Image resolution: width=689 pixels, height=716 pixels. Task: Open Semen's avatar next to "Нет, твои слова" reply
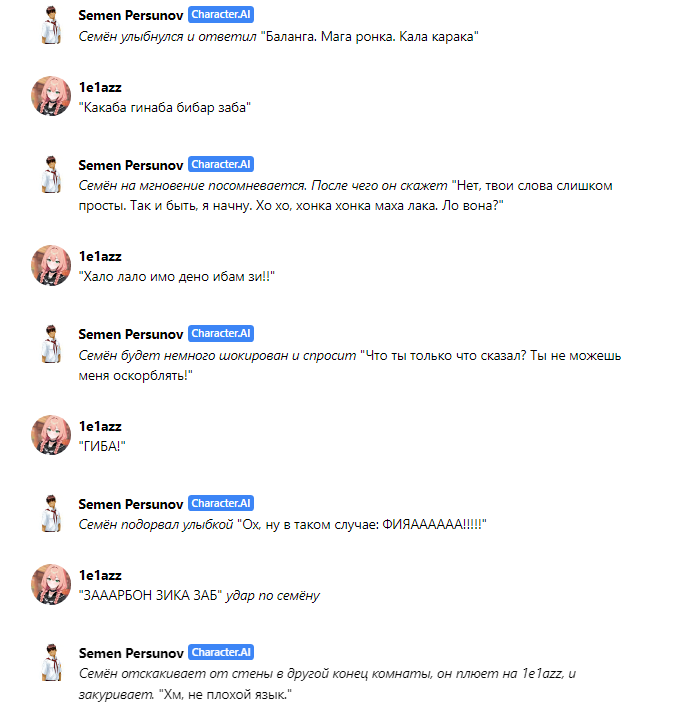(51, 175)
